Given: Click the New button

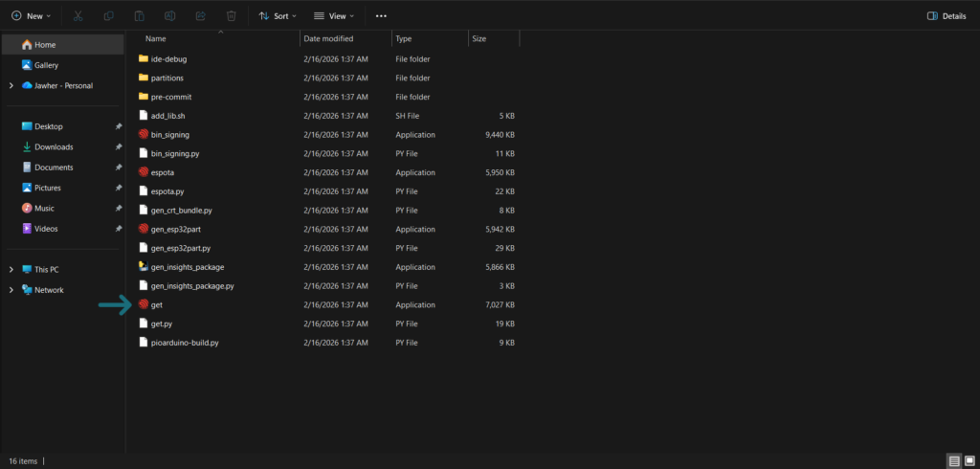Looking at the screenshot, I should click(30, 16).
